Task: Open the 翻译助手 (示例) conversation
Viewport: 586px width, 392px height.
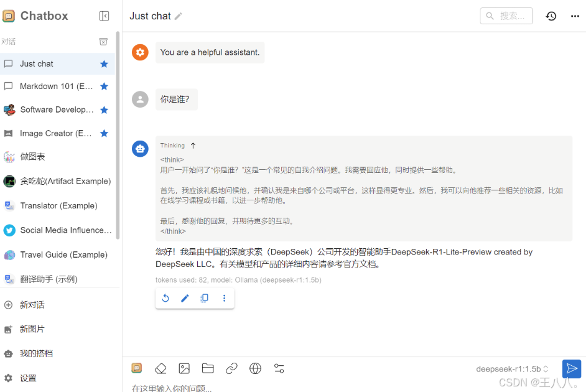Action: pos(58,279)
